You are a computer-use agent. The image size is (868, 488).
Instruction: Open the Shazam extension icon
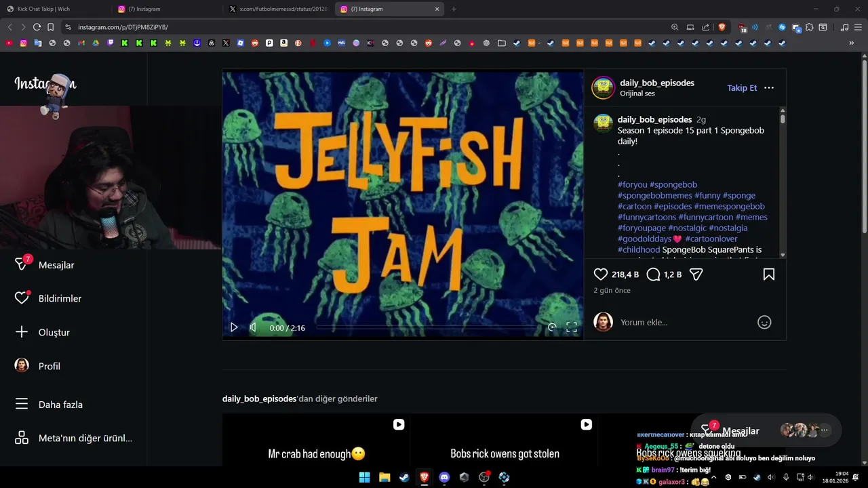tap(782, 27)
